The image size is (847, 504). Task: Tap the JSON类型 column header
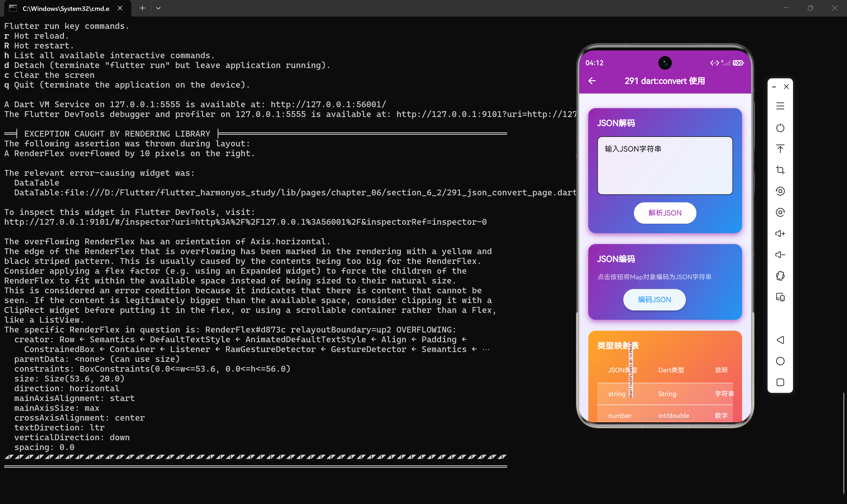click(622, 370)
